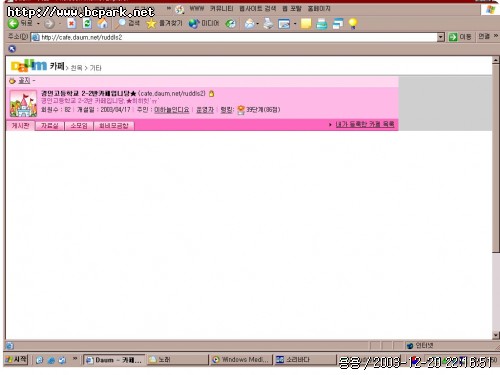Screen dimensions: 500x375
Task: Open the WWW toolbar item
Action: pyautogui.click(x=197, y=8)
